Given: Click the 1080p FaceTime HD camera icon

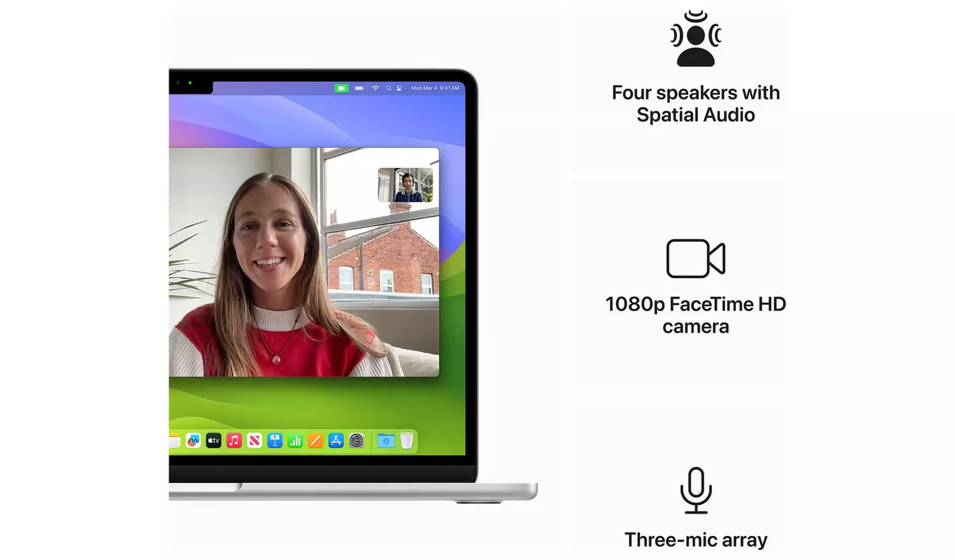Looking at the screenshot, I should (x=695, y=258).
